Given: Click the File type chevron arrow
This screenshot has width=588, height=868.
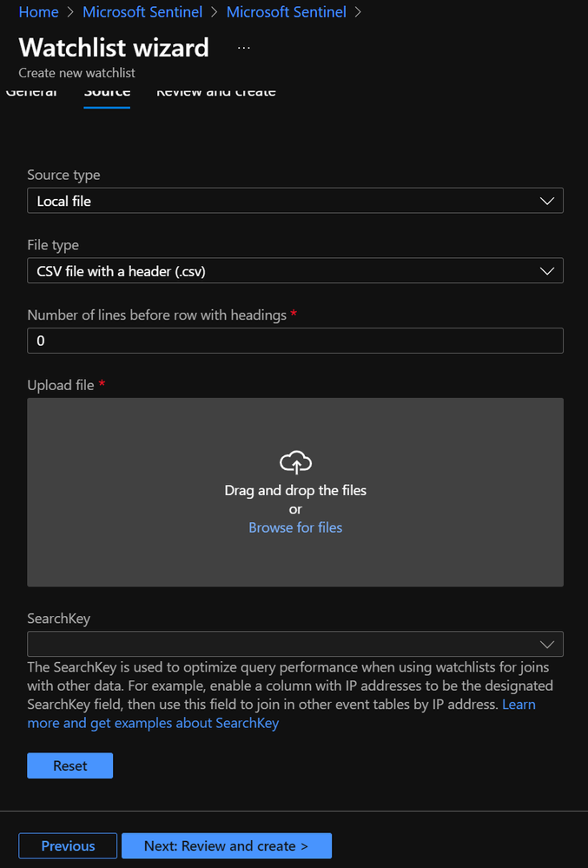Looking at the screenshot, I should pyautogui.click(x=546, y=271).
